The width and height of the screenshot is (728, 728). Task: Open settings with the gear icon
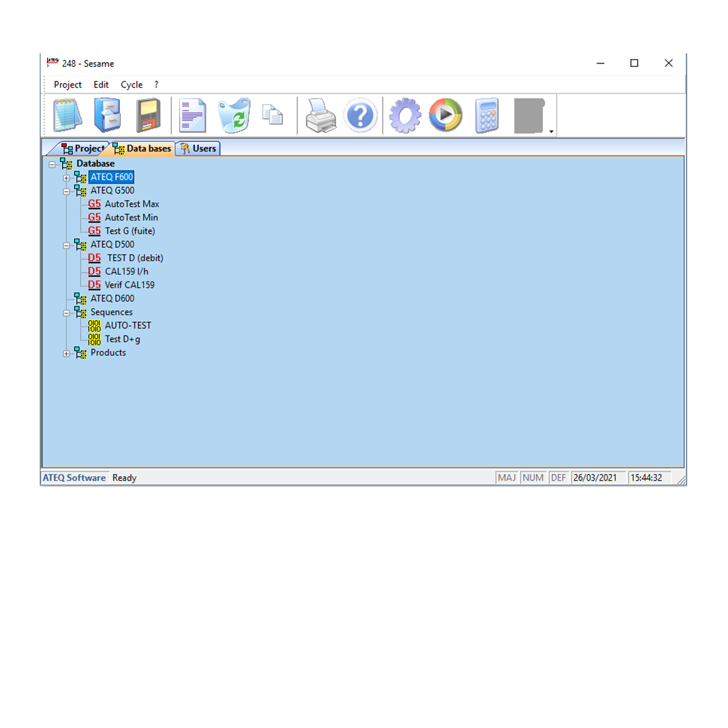(405, 115)
